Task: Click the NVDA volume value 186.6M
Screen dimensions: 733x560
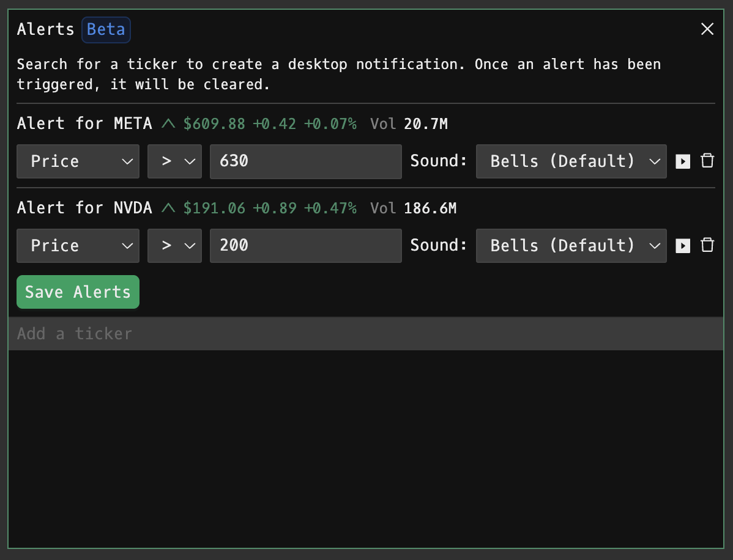Action: coord(430,208)
